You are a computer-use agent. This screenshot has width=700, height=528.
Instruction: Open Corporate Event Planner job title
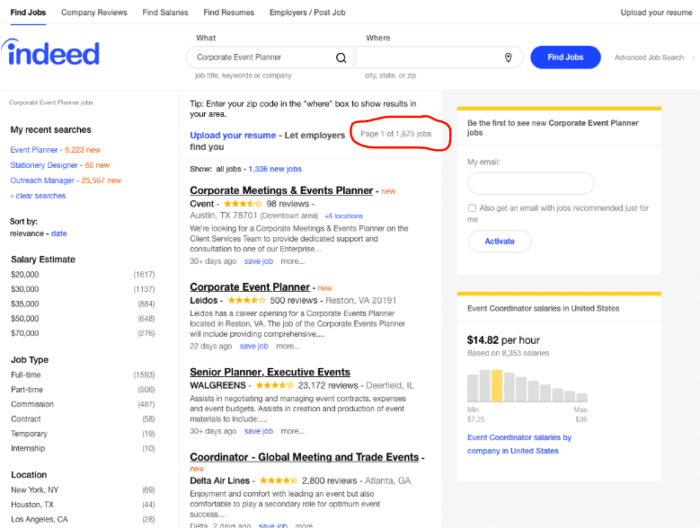[x=250, y=287]
